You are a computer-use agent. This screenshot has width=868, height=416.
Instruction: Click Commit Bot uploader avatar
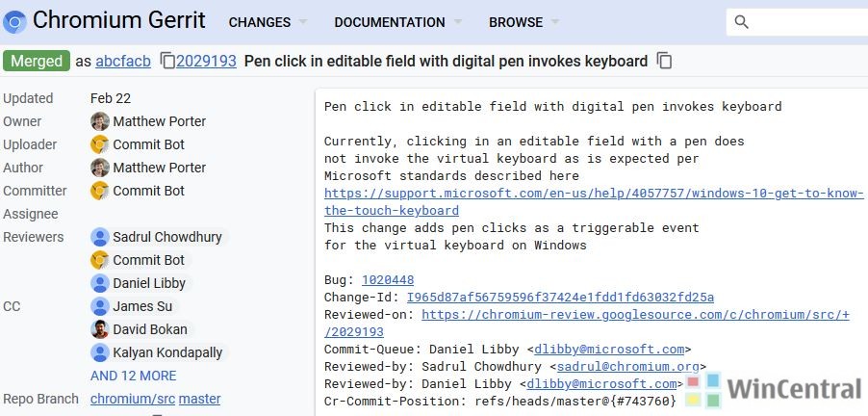tap(99, 144)
